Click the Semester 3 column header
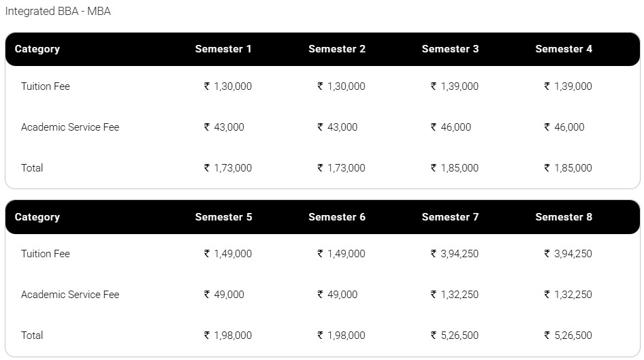The height and width of the screenshot is (360, 644). pyautogui.click(x=450, y=49)
